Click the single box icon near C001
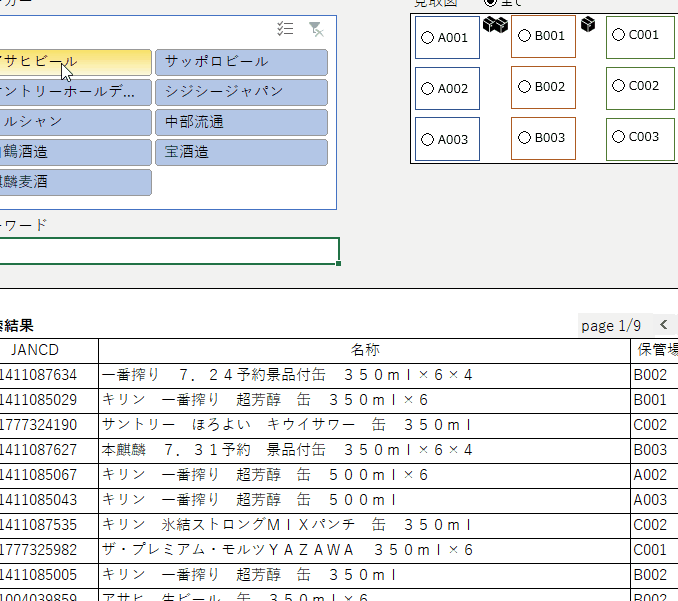This screenshot has height=601, width=678. pos(588,24)
